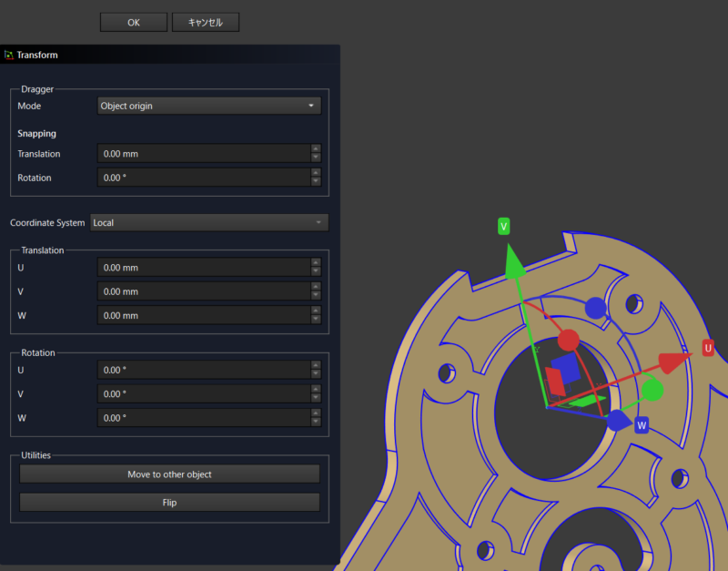Pick the red planar dragger square
This screenshot has width=728, height=571.
pos(555,382)
